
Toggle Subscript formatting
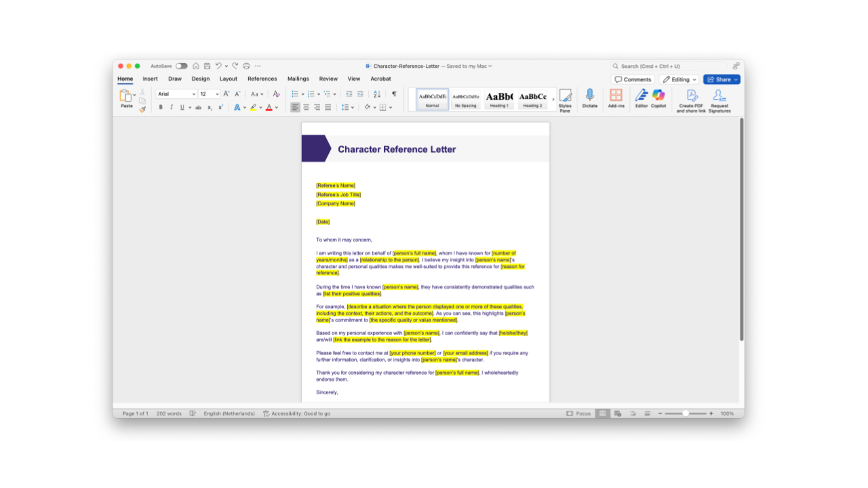pos(210,107)
